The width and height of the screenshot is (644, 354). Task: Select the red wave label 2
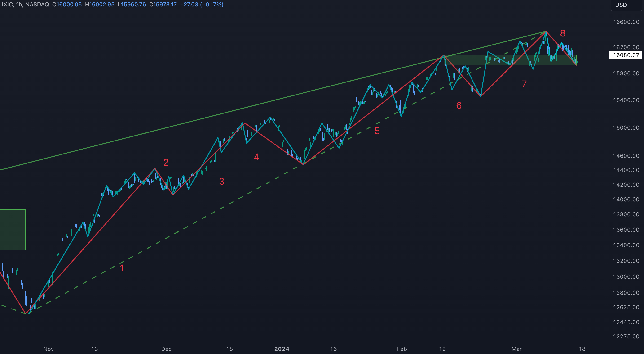166,163
